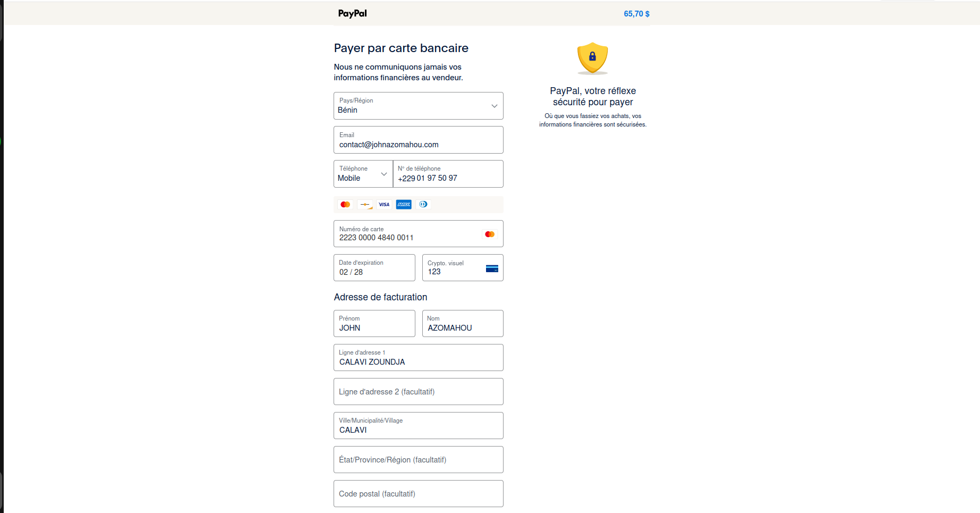Focus the Ligne d'adresse 2 field
The width and height of the screenshot is (980, 513).
coord(418,392)
